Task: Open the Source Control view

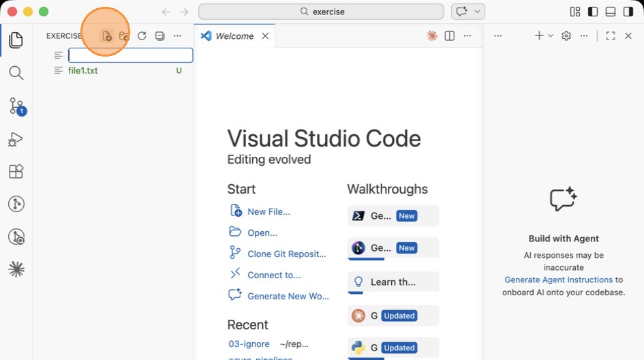Action: 16,106
